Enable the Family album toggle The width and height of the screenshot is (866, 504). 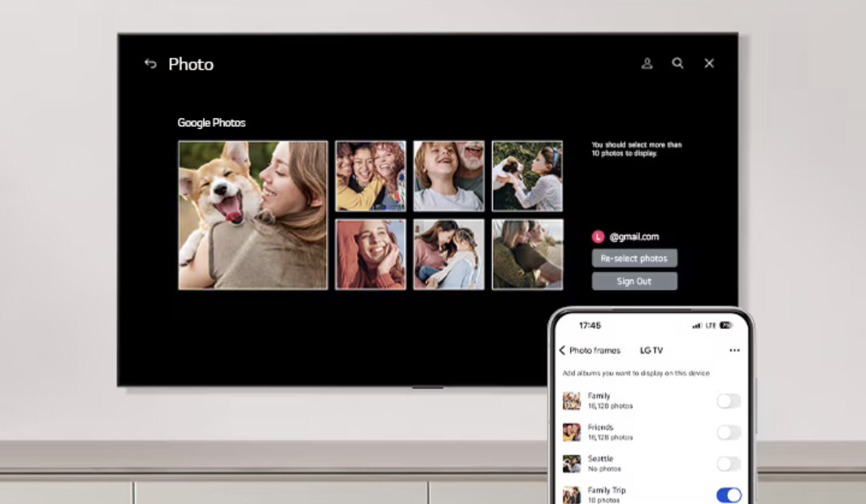729,401
